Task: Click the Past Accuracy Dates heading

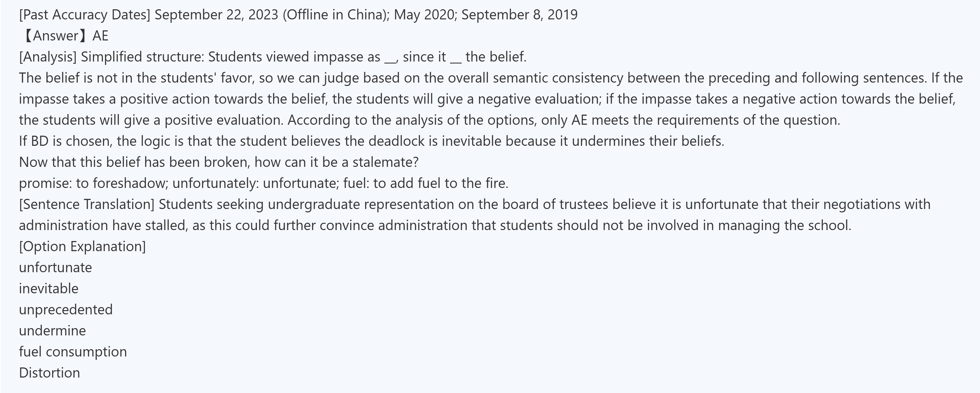Action: click(x=84, y=15)
